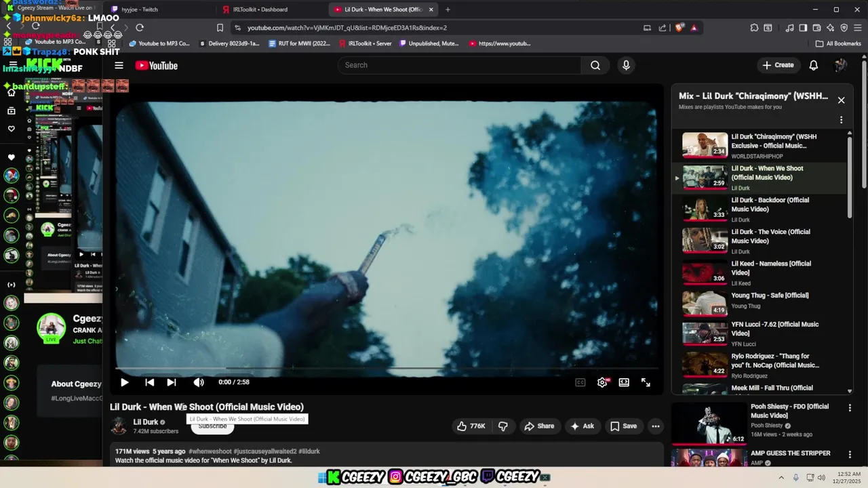Click the Ask button
Image resolution: width=868 pixels, height=488 pixels.
(x=582, y=426)
